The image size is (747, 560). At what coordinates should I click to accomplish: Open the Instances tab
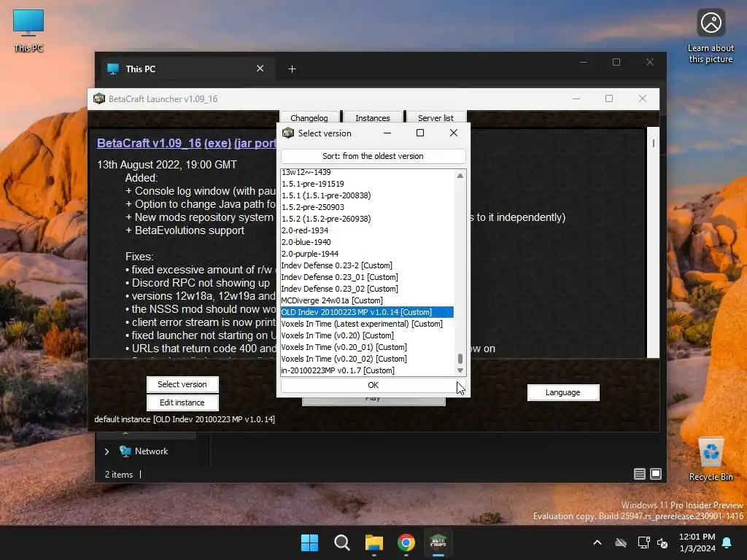pyautogui.click(x=373, y=117)
